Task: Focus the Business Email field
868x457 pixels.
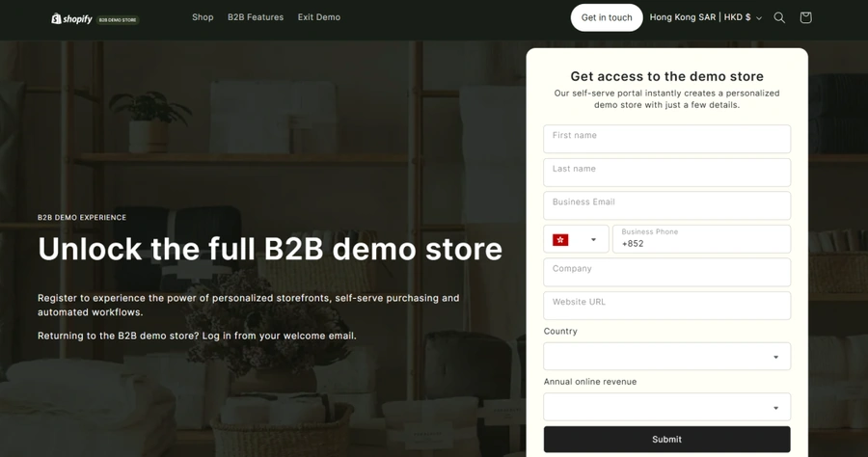Action: 667,205
